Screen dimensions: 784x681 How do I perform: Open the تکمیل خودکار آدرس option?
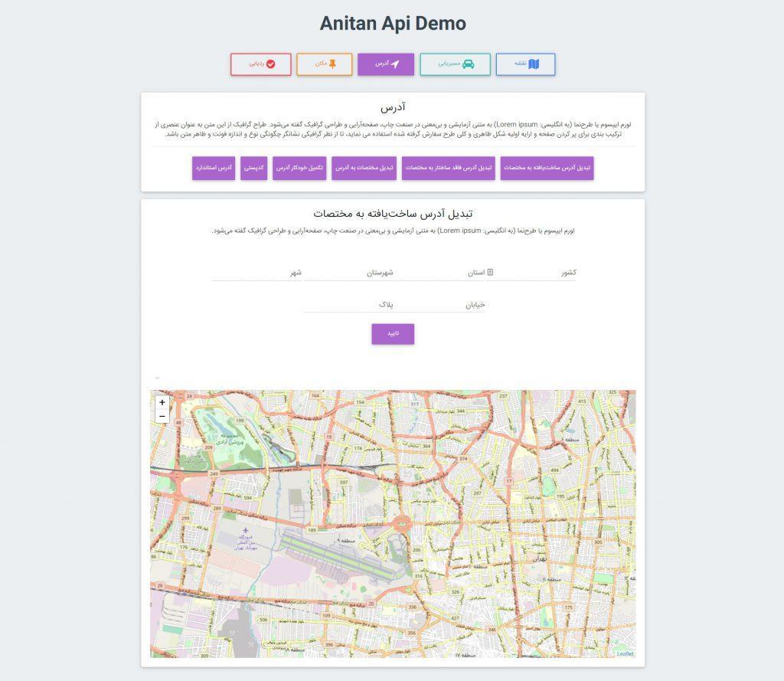299,168
